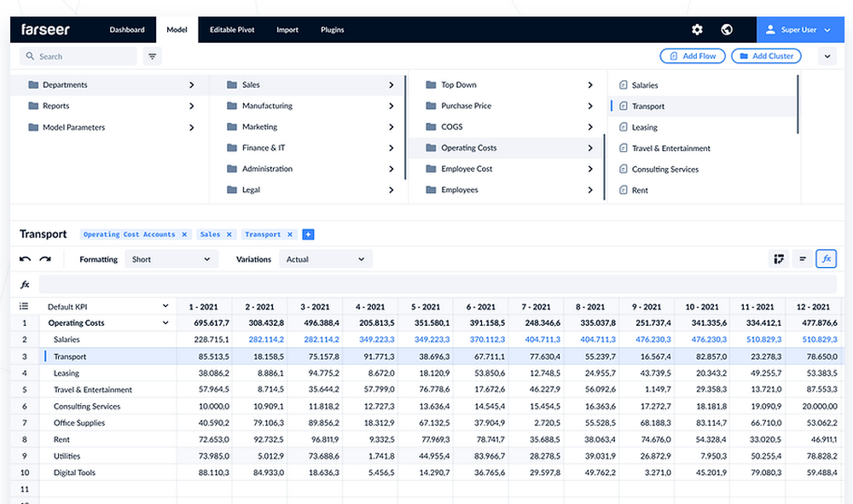Click the 12 - 2021 column header

click(x=813, y=307)
